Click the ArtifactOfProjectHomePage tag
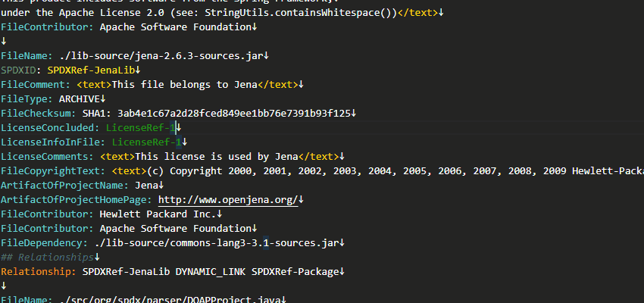644x303 pixels. [x=77, y=199]
